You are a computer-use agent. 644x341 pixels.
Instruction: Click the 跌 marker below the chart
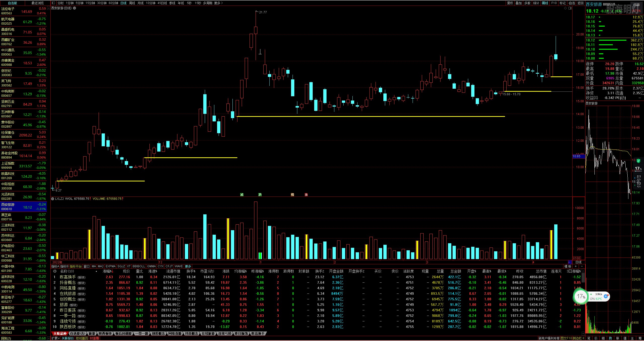[260, 195]
